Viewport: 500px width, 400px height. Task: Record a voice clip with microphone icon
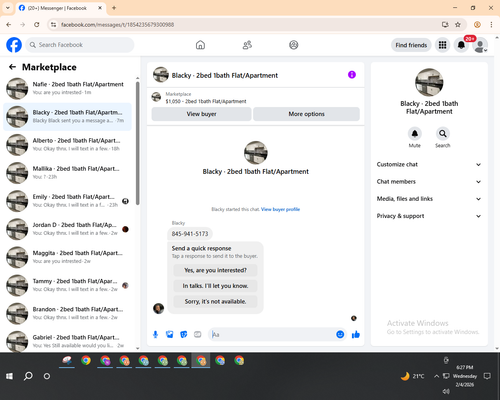155,334
